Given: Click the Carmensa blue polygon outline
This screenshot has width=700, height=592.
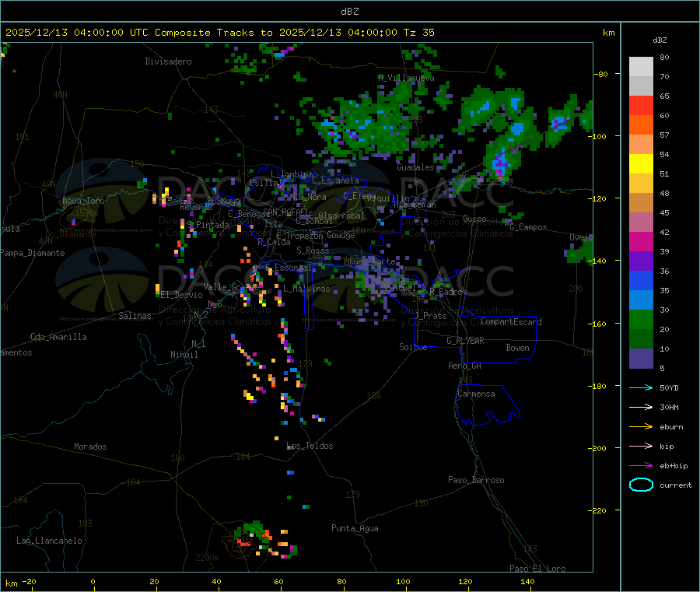Looking at the screenshot, I should point(487,404).
